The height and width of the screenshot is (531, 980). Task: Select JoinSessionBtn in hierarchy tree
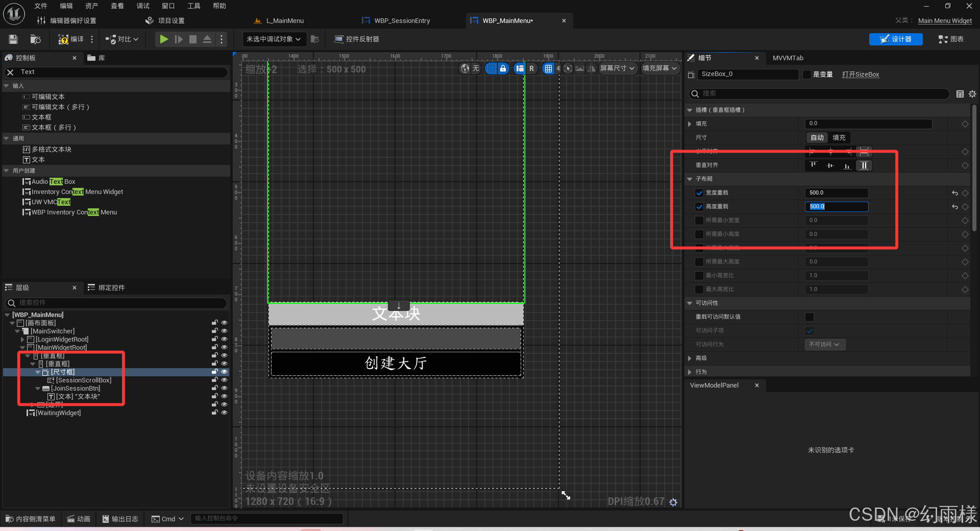click(75, 389)
